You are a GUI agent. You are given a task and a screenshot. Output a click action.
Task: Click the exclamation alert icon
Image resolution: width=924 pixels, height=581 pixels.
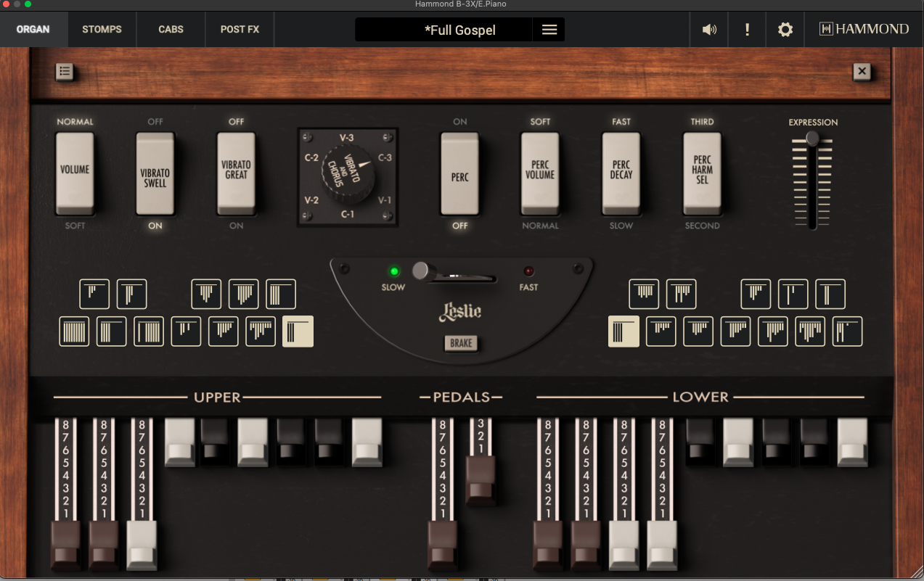(x=747, y=30)
